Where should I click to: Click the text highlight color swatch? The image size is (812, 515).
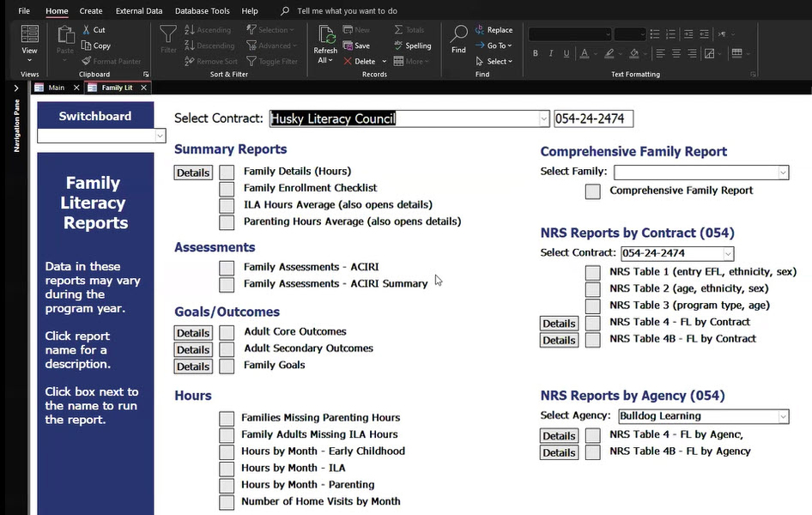pos(609,53)
